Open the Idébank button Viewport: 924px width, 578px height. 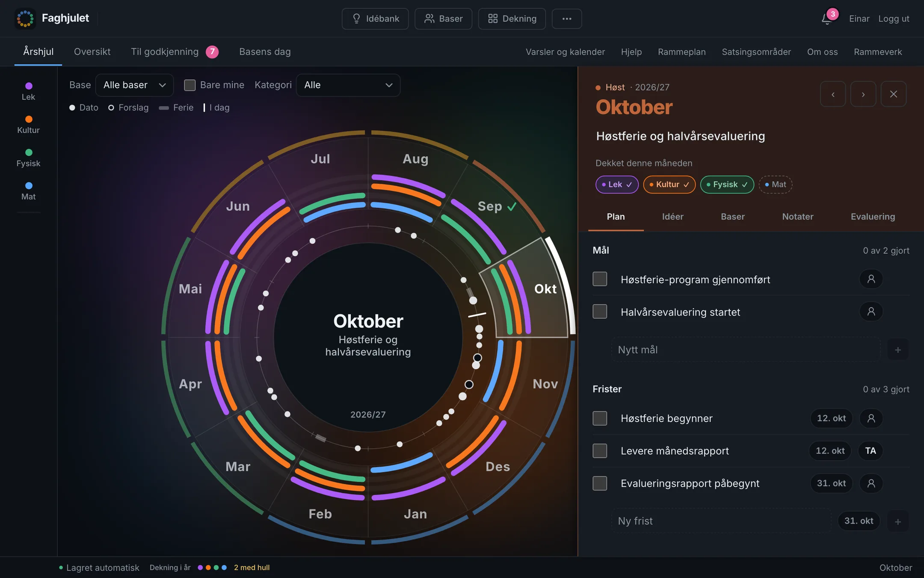coord(375,18)
